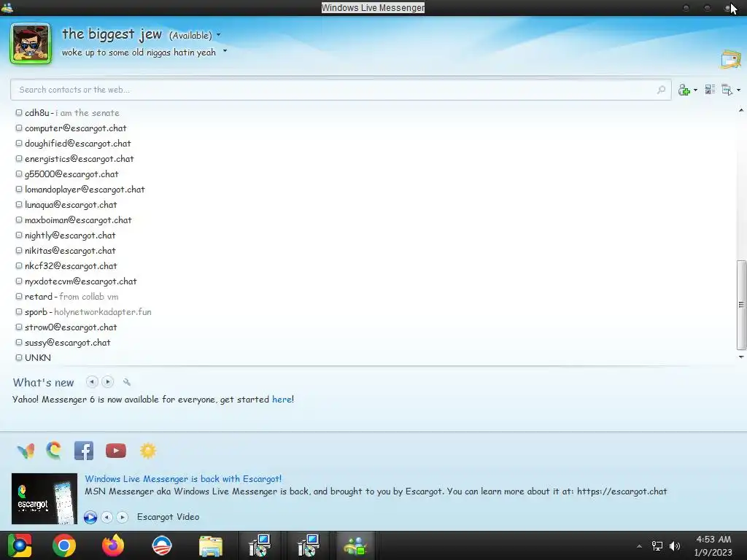Select contact maxboiman@escargot.chat
747x560 pixels.
74,220
